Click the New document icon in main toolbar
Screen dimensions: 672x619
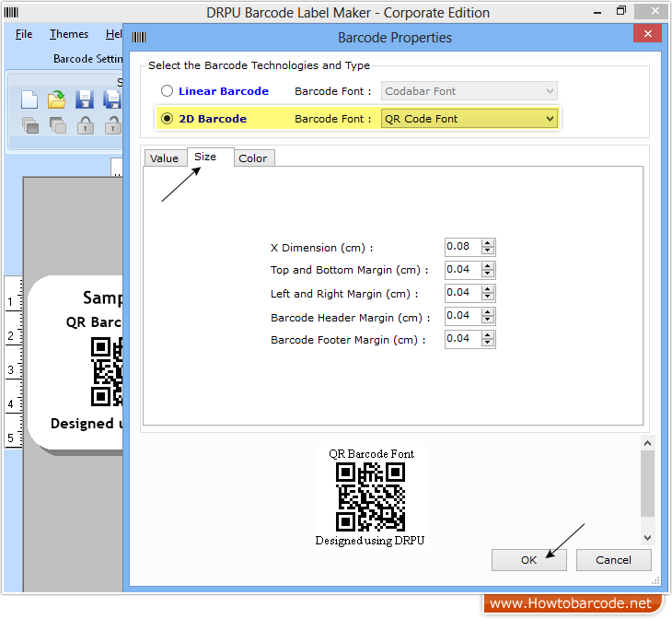(x=29, y=99)
